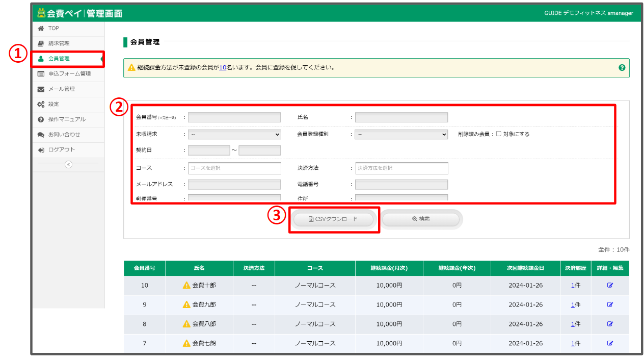This screenshot has height=356, width=644.
Task: Open edit icon for member 会費八郎
Action: [610, 324]
